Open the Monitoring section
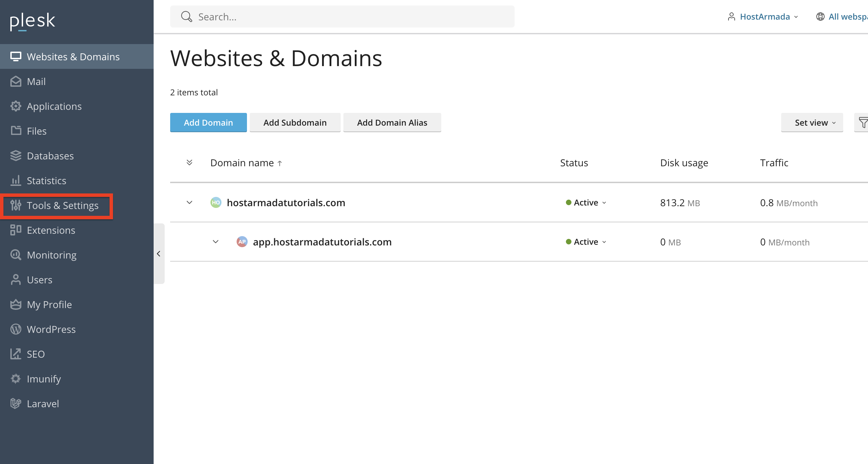Screen dimensions: 868x464 click(77, 255)
